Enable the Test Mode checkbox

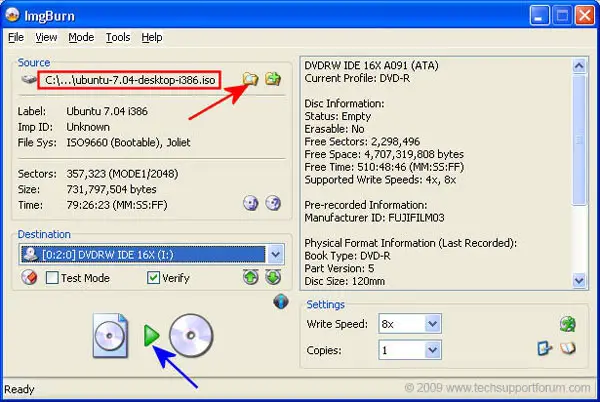(x=52, y=278)
